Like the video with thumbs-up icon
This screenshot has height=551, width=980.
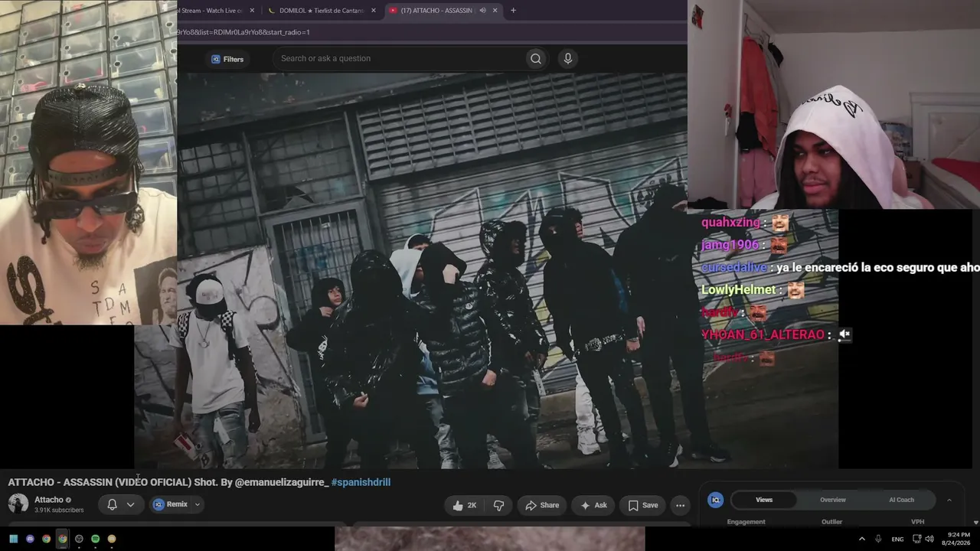pos(465,505)
